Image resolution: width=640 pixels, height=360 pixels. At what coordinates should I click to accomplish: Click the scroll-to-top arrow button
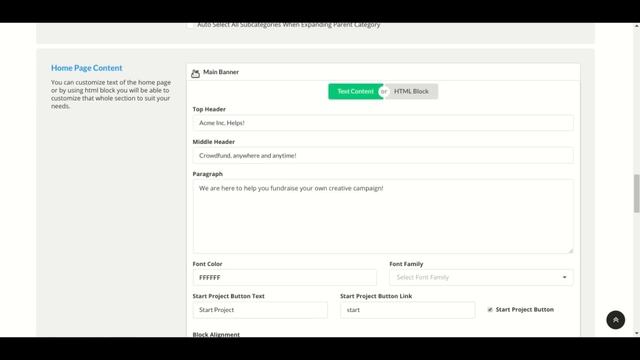[616, 320]
